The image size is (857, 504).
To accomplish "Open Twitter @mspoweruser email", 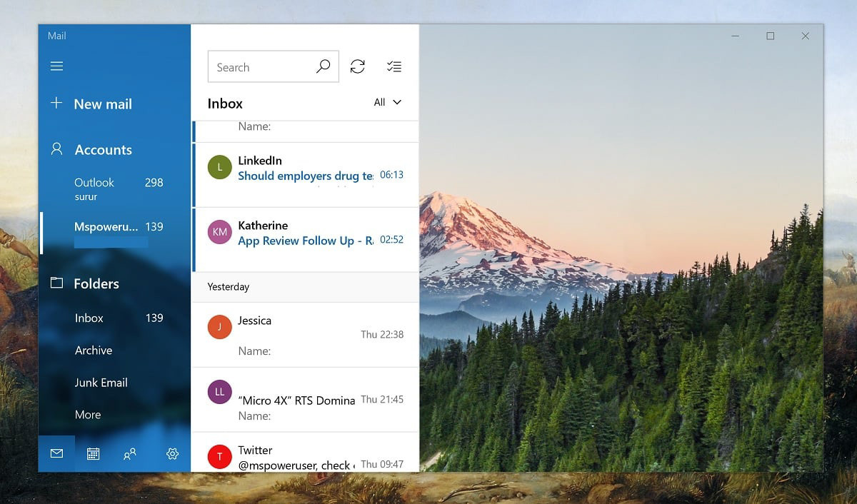I will pos(306,452).
